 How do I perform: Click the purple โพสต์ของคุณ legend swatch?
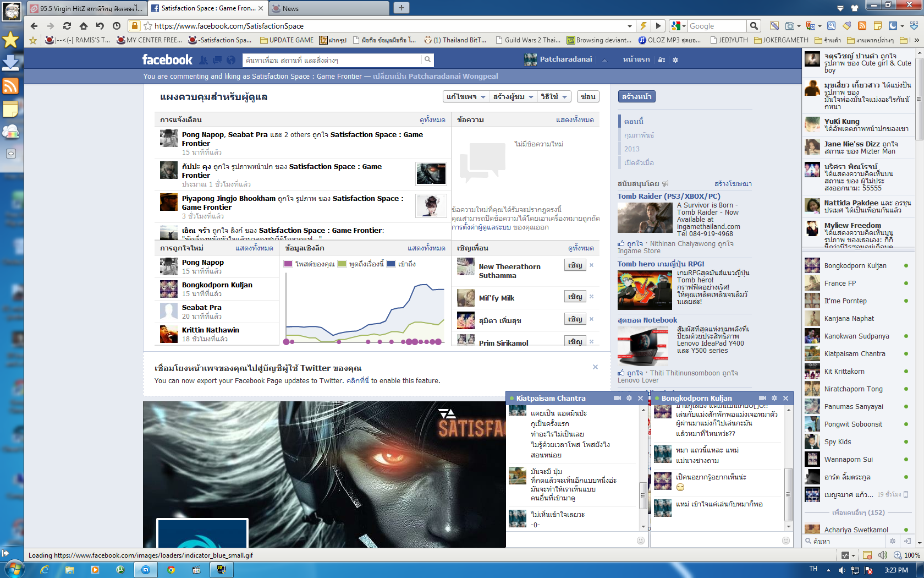[288, 264]
